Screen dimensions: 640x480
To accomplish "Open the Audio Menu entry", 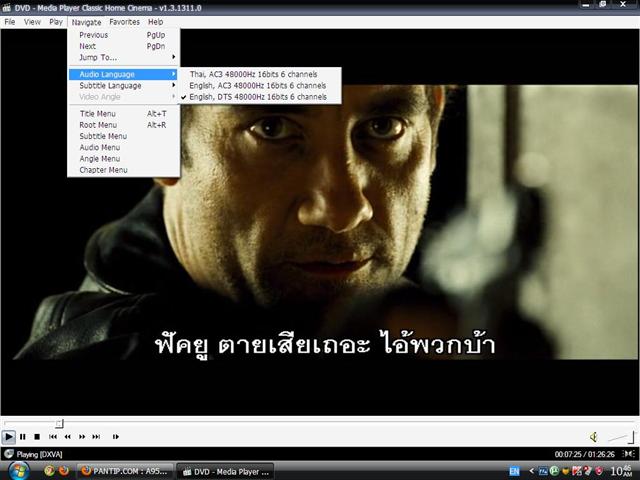I will (x=123, y=147).
